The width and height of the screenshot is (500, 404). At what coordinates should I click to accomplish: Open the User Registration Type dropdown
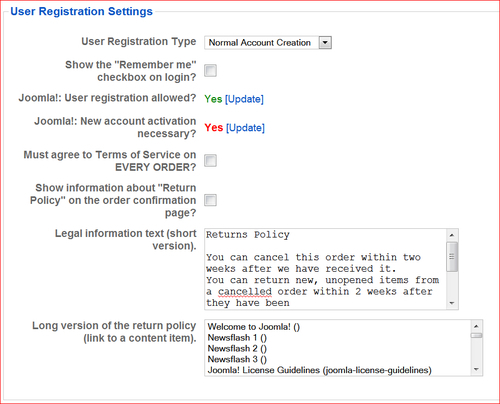[268, 43]
